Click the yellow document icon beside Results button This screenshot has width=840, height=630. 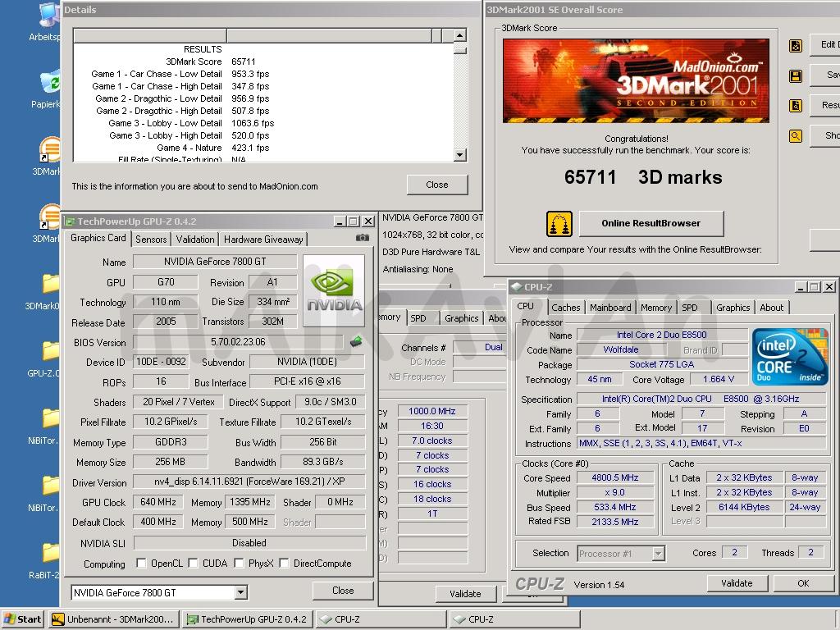[x=796, y=106]
